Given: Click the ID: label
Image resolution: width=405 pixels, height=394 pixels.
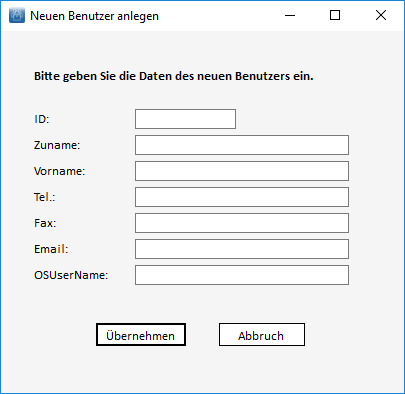Looking at the screenshot, I should click(42, 119).
